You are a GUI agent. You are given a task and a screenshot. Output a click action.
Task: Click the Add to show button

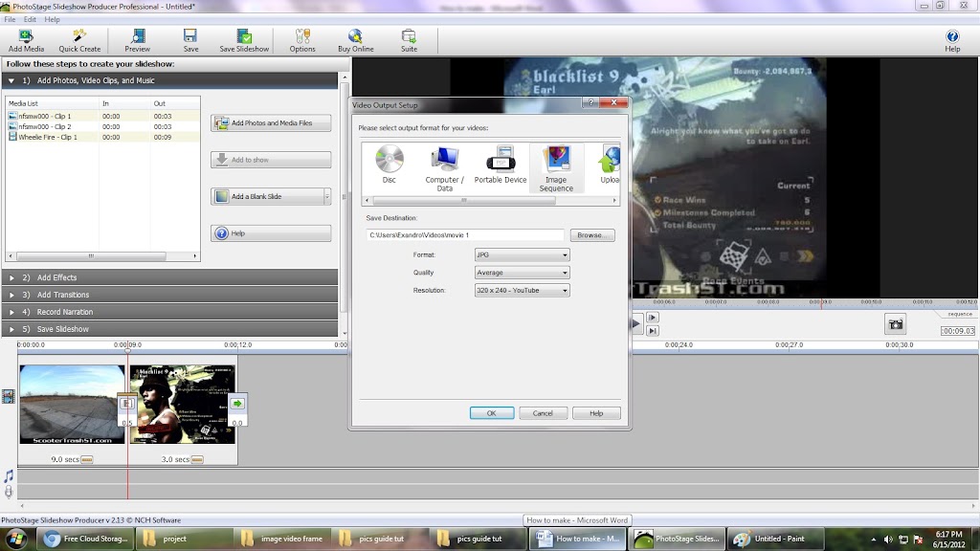coord(271,160)
